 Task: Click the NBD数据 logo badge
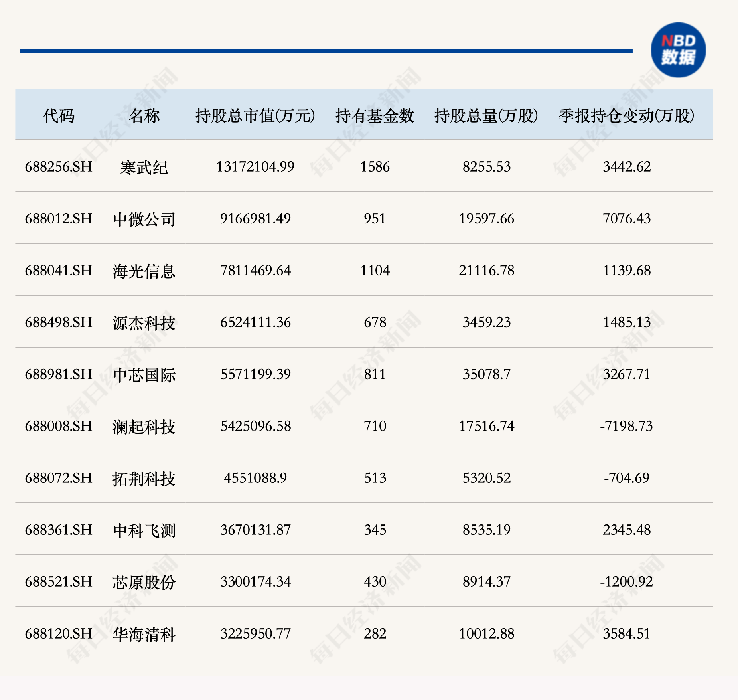[x=678, y=50]
